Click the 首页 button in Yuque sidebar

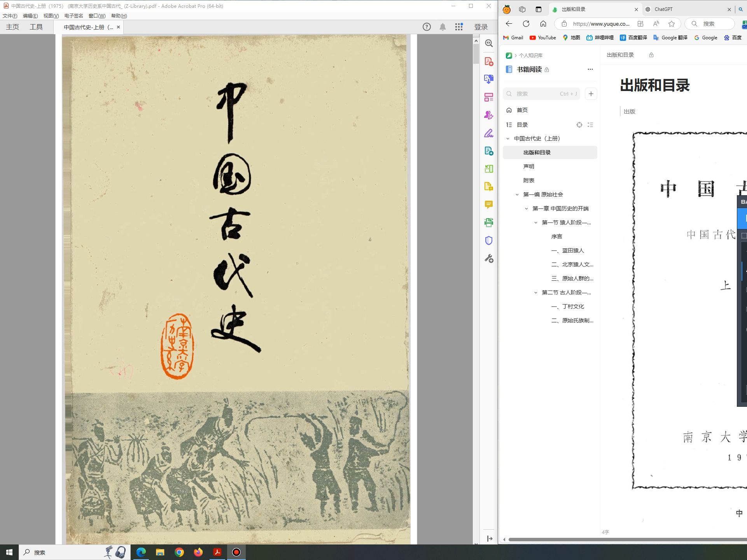pyautogui.click(x=522, y=110)
